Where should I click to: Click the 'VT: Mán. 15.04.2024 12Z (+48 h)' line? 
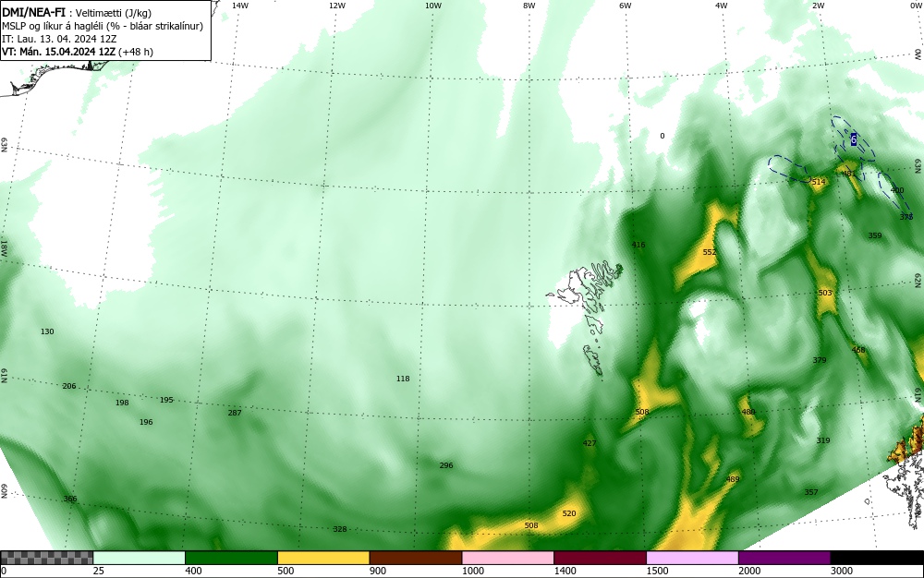tap(78, 52)
